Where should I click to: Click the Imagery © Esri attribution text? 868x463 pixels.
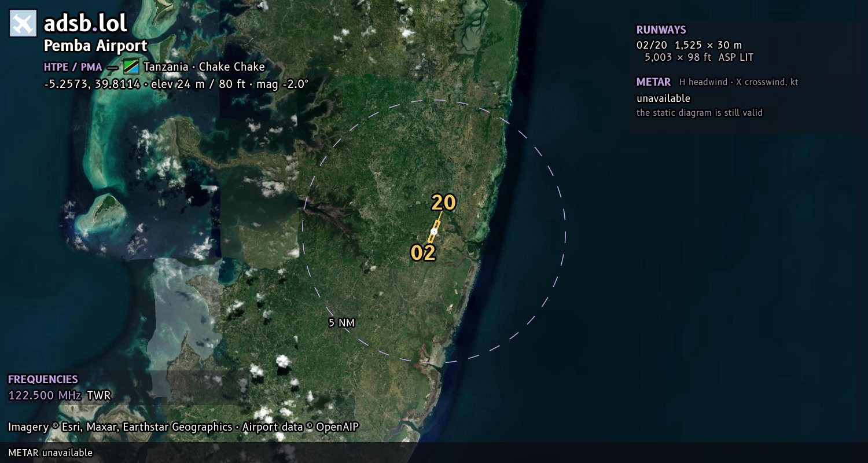[120, 427]
